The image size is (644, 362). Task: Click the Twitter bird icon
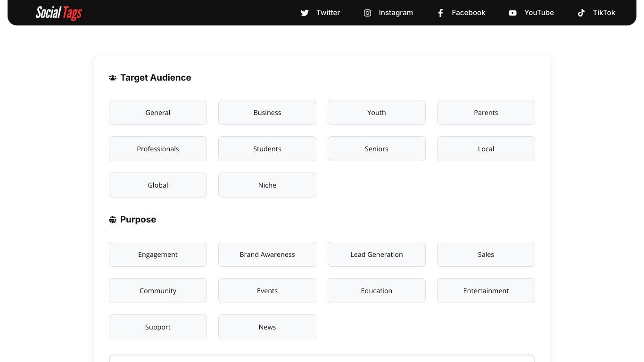tap(305, 13)
